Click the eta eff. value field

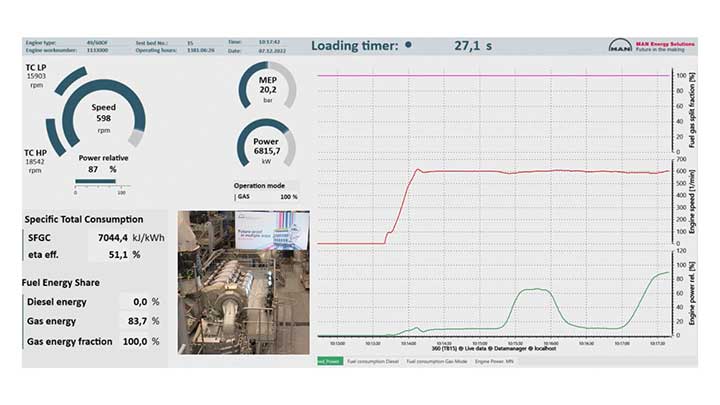pos(120,254)
